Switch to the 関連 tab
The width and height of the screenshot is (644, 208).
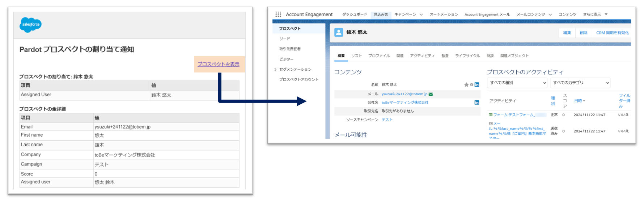(x=400, y=56)
